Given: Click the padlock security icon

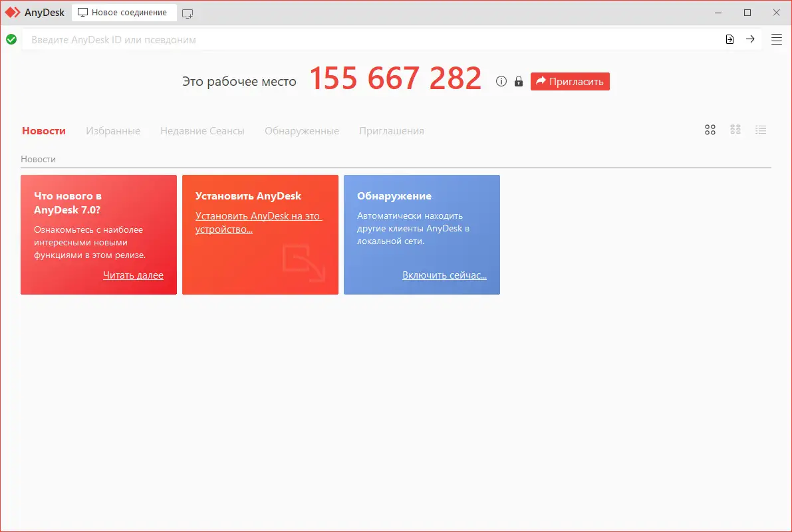Looking at the screenshot, I should [x=518, y=81].
